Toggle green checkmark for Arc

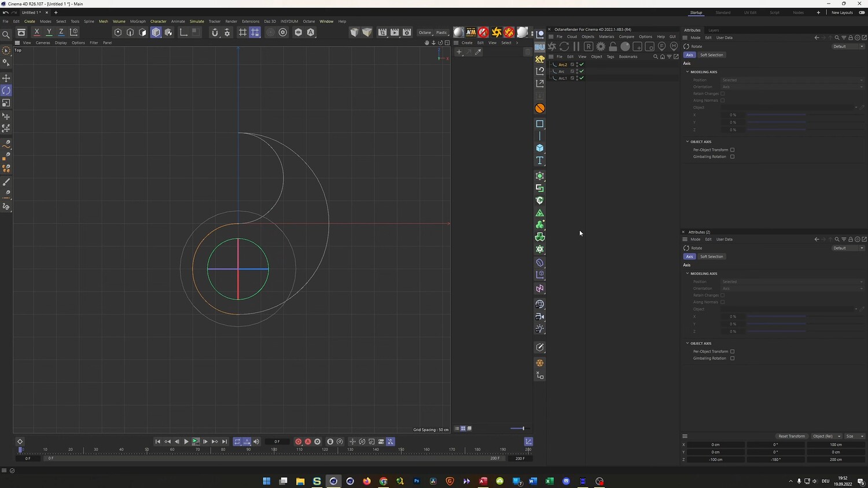582,71
